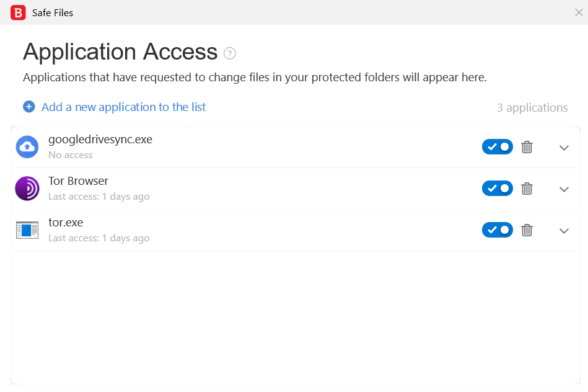This screenshot has width=588, height=392.
Task: Click Add a new application link
Action: coord(123,107)
